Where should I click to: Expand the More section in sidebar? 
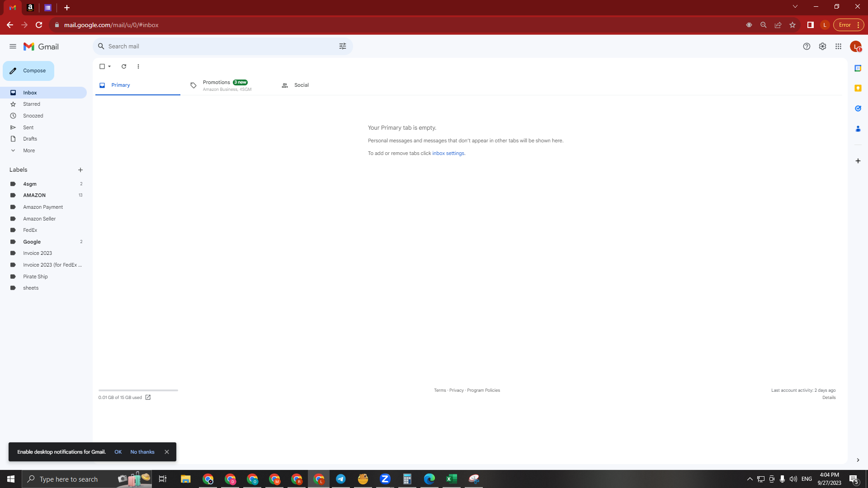click(x=43, y=150)
